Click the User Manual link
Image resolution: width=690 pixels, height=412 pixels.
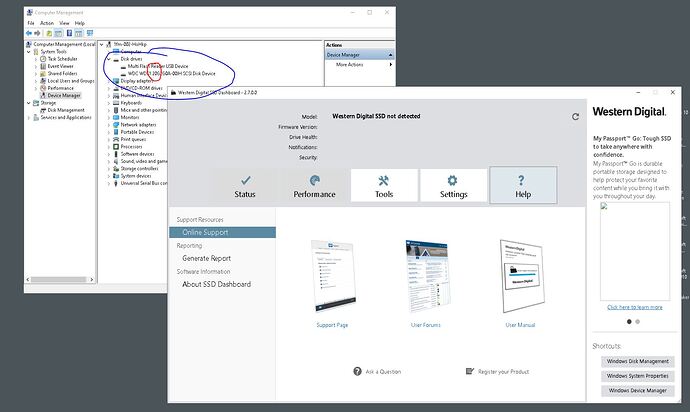(520, 325)
